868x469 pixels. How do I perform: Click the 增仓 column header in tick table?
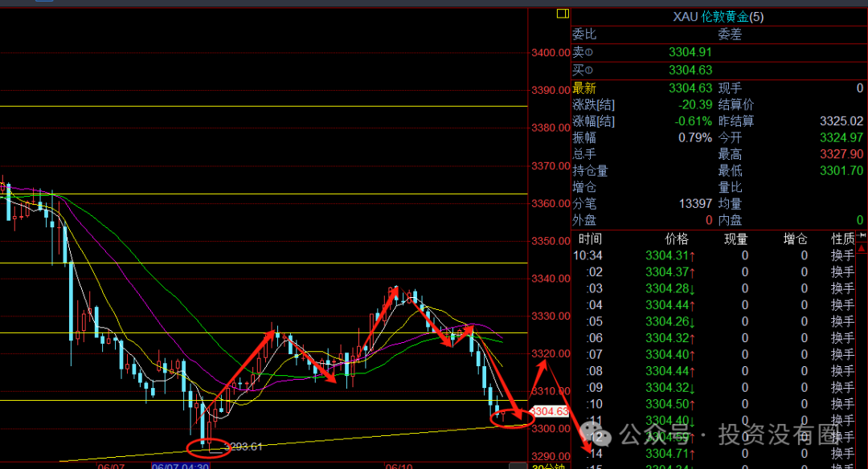[x=796, y=239]
